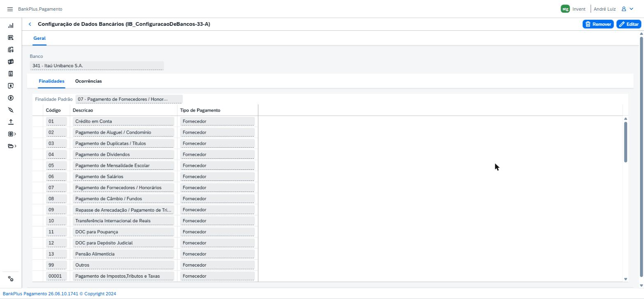Image resolution: width=644 pixels, height=299 pixels.
Task: Open the circled dollar coin sidebar icon
Action: tap(11, 98)
